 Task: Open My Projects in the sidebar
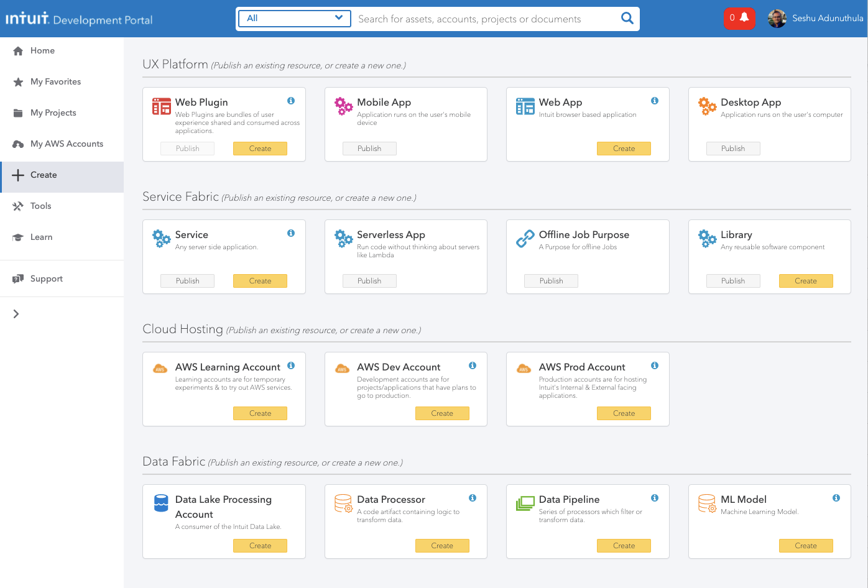click(62, 113)
